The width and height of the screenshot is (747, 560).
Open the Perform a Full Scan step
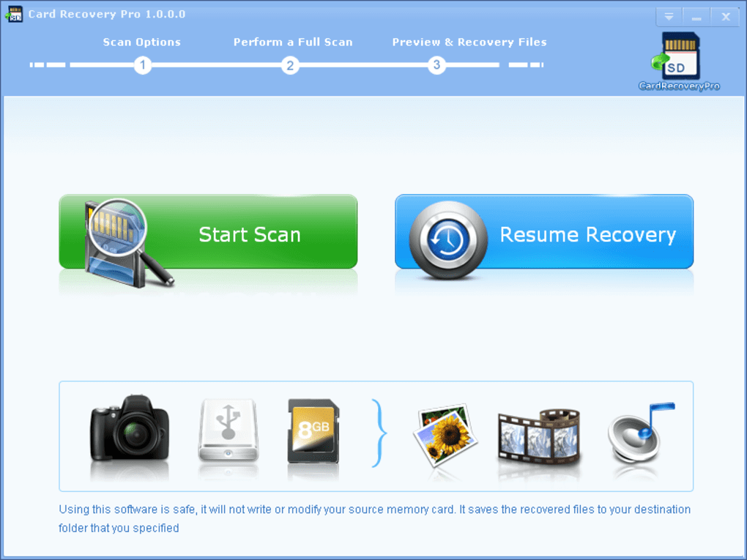point(293,42)
